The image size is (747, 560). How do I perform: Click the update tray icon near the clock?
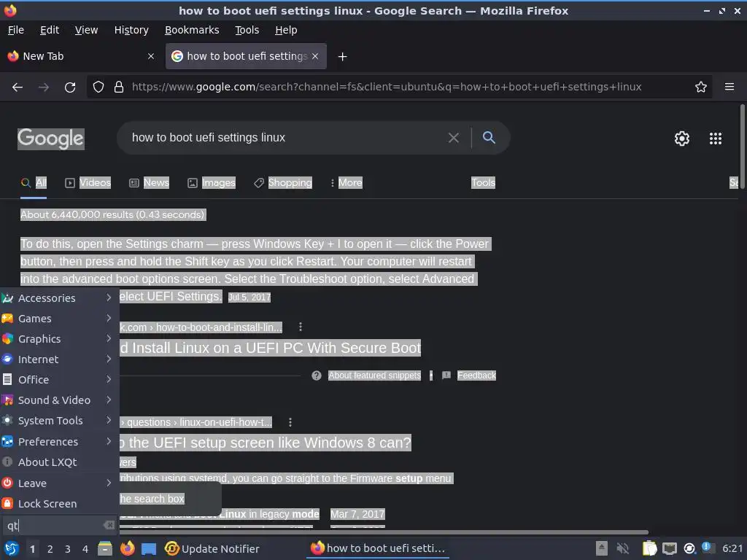(x=689, y=548)
